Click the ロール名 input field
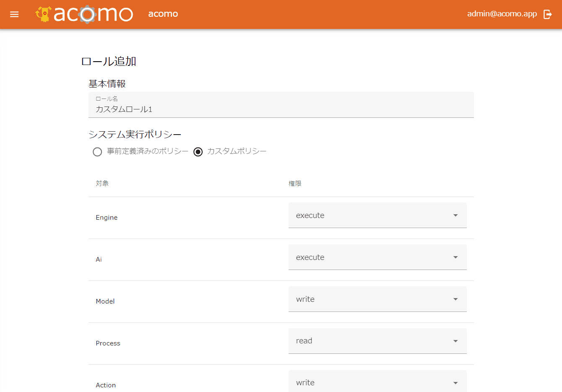This screenshot has width=562, height=392. click(281, 109)
